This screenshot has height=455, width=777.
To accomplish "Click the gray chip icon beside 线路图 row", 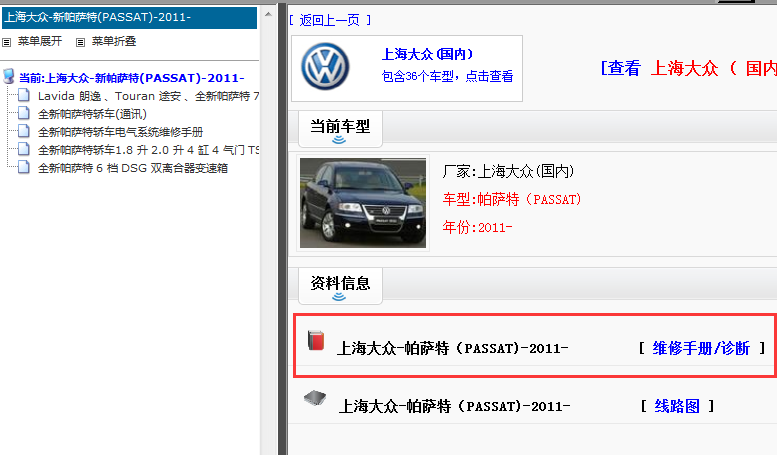I will point(315,398).
